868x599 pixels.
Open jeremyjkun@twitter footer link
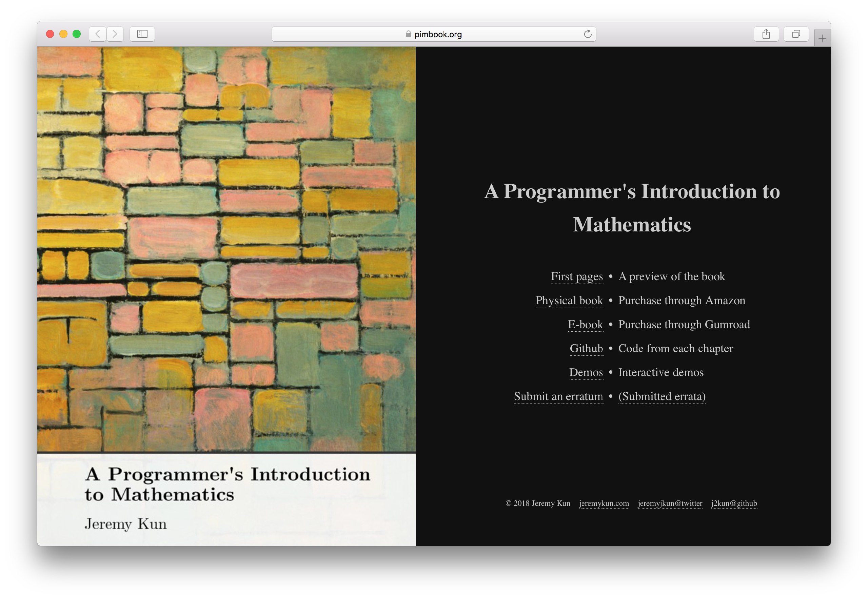pyautogui.click(x=670, y=504)
